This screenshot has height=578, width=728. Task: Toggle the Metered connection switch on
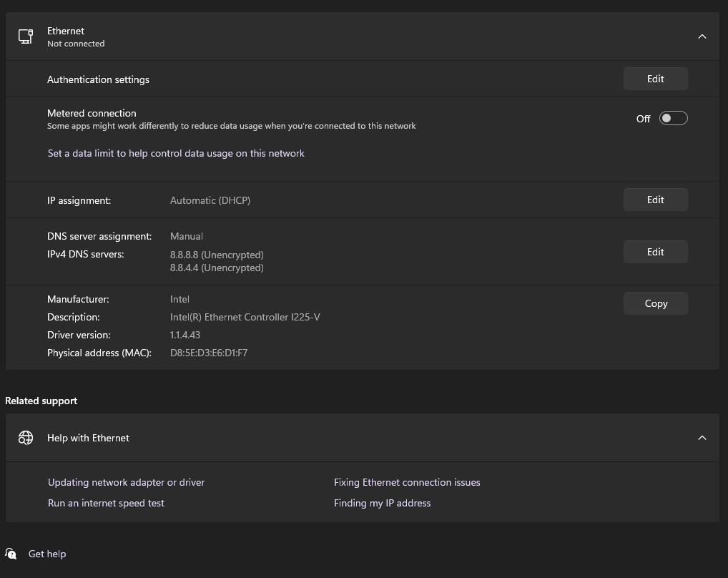tap(672, 118)
